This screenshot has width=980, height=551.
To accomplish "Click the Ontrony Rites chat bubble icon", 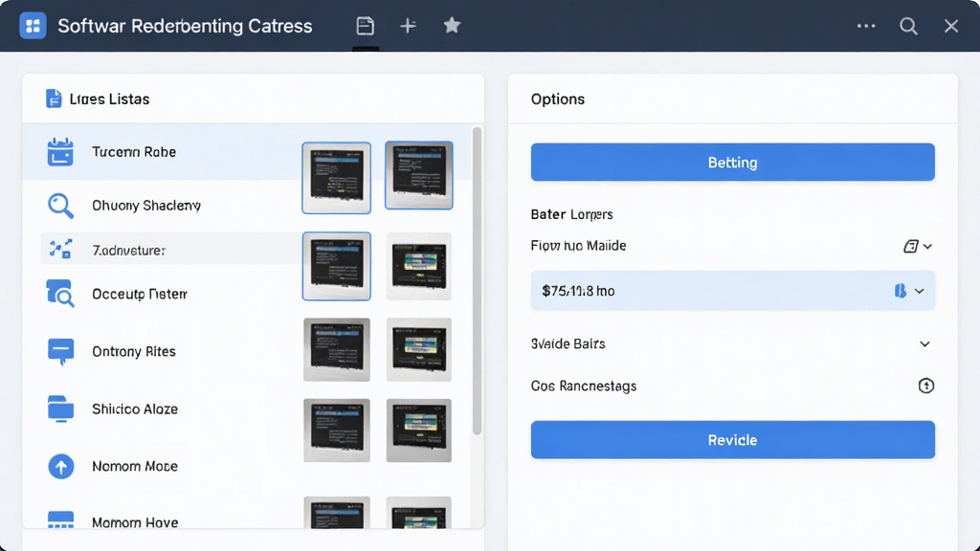I will click(x=60, y=351).
